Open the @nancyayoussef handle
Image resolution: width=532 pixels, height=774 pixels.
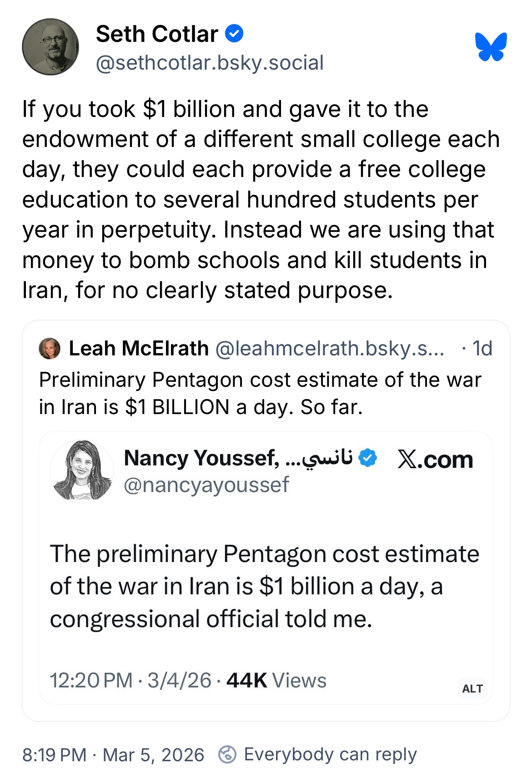point(206,485)
